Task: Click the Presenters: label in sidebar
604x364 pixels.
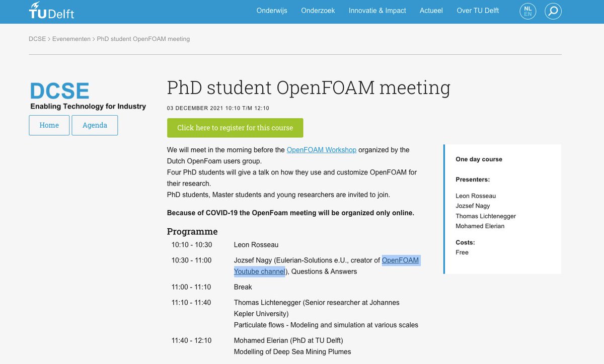Action: pos(473,179)
